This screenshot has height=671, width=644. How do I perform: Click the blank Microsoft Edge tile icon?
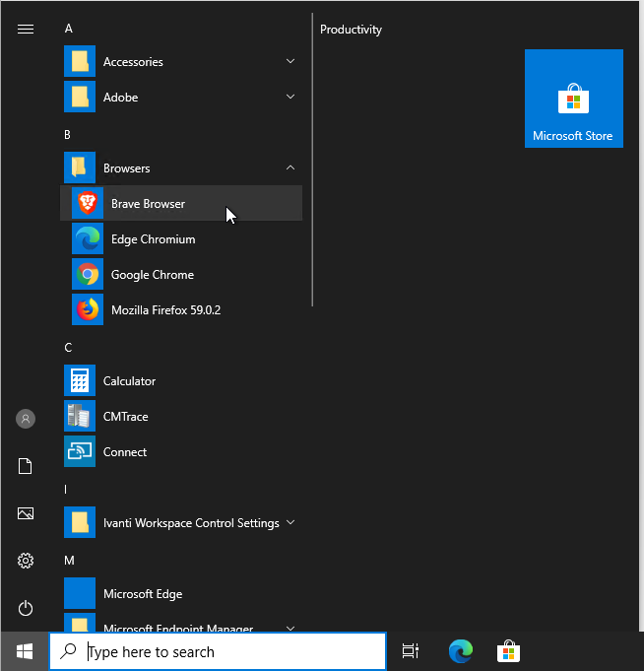[80, 593]
